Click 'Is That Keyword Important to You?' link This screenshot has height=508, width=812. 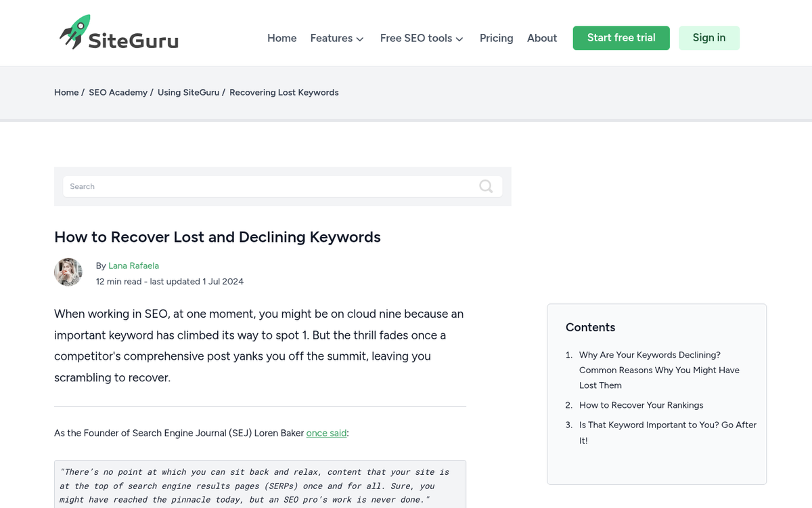pos(667,425)
